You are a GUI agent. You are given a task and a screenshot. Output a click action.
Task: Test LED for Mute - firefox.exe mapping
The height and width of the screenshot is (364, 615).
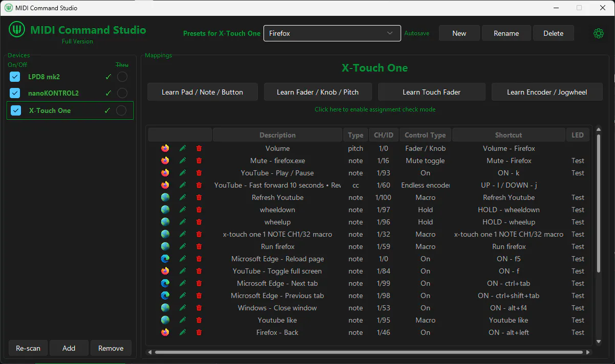578,161
